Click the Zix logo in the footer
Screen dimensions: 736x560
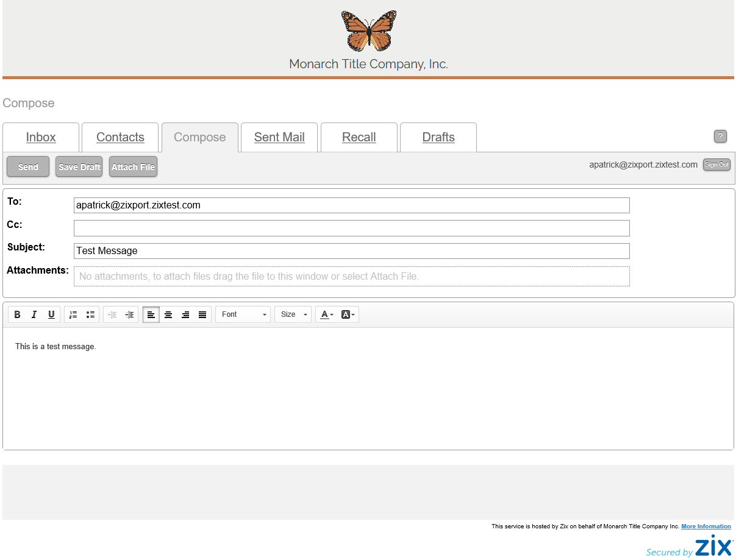(714, 546)
